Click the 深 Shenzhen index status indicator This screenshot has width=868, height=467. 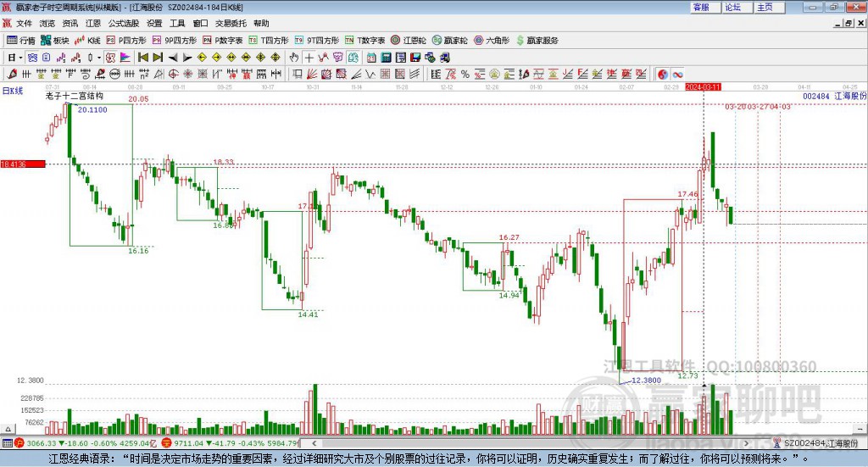click(x=167, y=442)
